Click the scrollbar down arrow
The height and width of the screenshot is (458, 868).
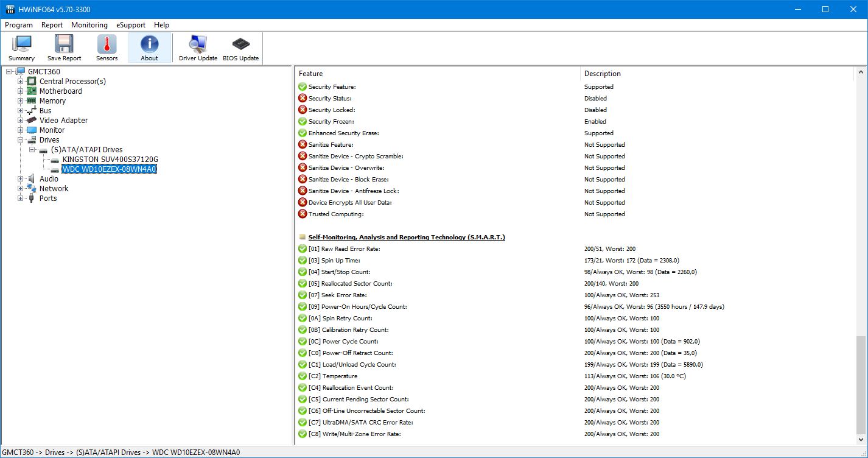pyautogui.click(x=860, y=440)
